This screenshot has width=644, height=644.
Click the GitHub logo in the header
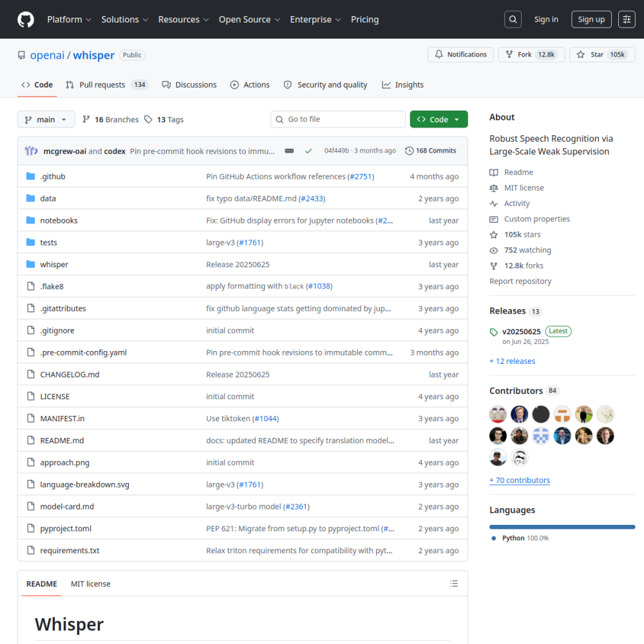tap(26, 19)
